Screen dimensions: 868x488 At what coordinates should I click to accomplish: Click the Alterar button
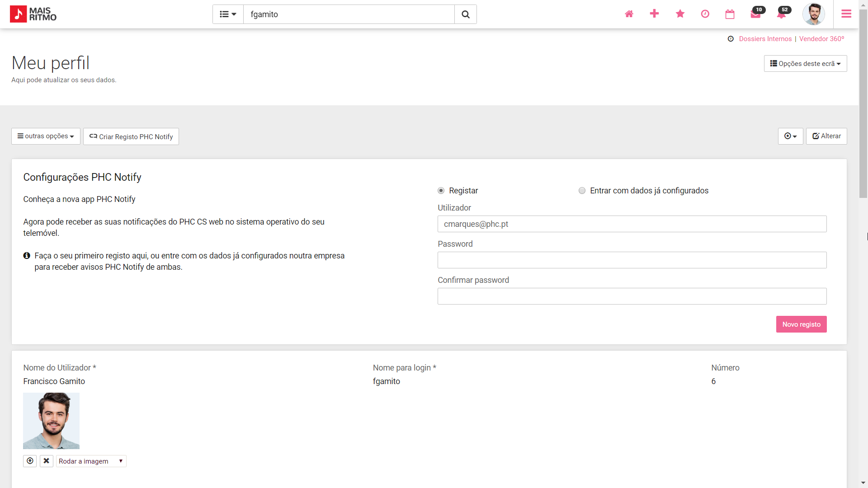[x=826, y=136]
